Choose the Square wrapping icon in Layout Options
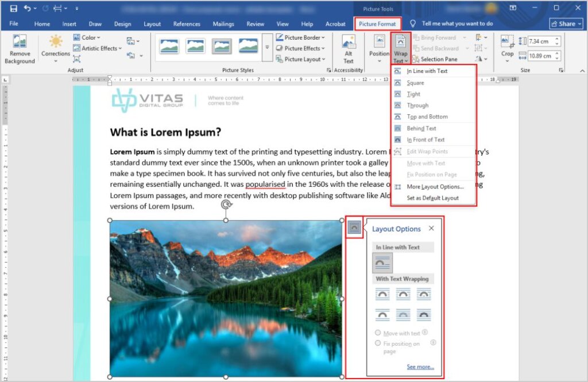Screen dimensions: 588x382 tap(382, 294)
